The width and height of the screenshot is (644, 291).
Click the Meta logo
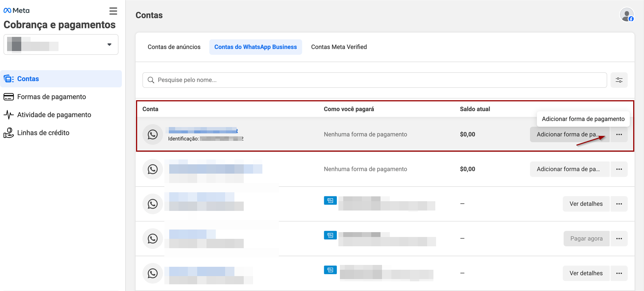[16, 10]
